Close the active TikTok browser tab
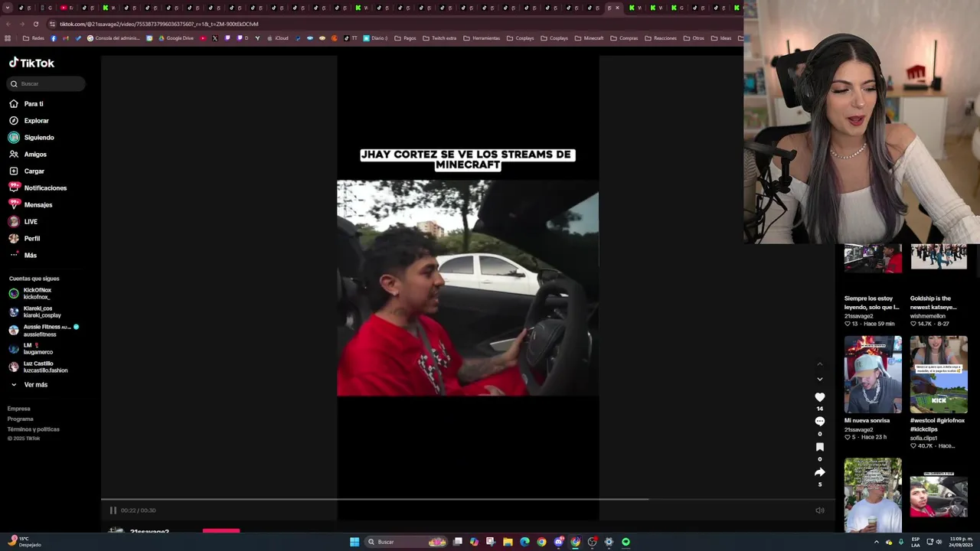 pos(617,8)
